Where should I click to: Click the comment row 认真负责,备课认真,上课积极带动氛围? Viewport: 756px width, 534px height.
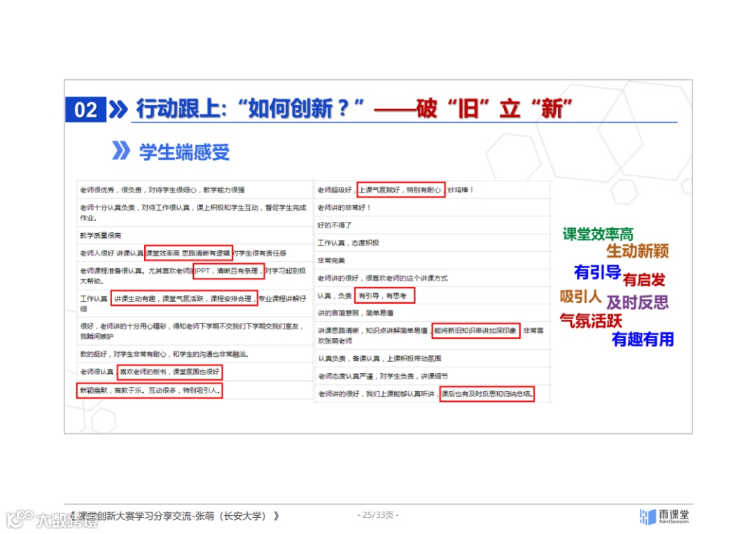tap(433, 358)
